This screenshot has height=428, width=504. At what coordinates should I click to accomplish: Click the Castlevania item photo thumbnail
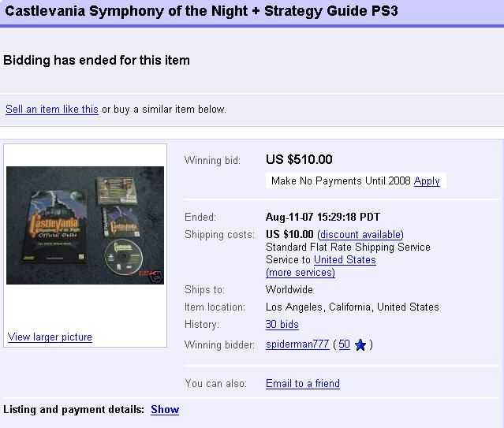tap(85, 225)
